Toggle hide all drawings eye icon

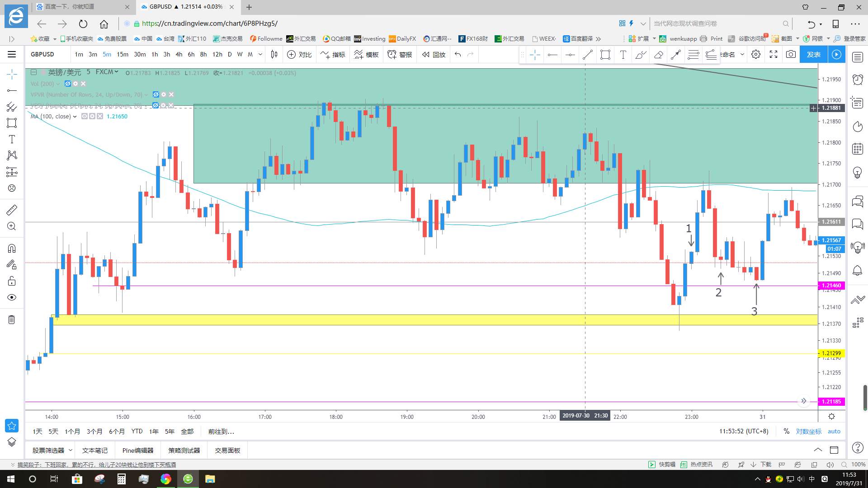pos(12,297)
